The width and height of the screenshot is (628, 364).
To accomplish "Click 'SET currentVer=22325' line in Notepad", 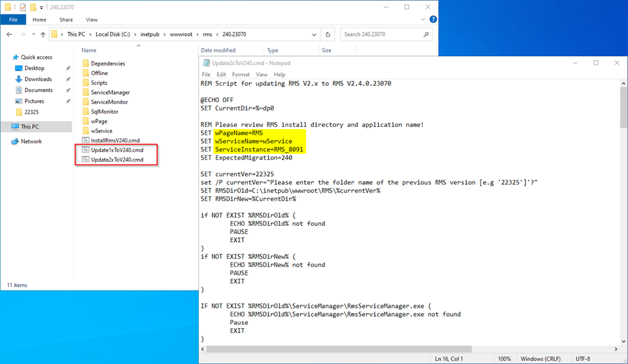I will click(237, 174).
